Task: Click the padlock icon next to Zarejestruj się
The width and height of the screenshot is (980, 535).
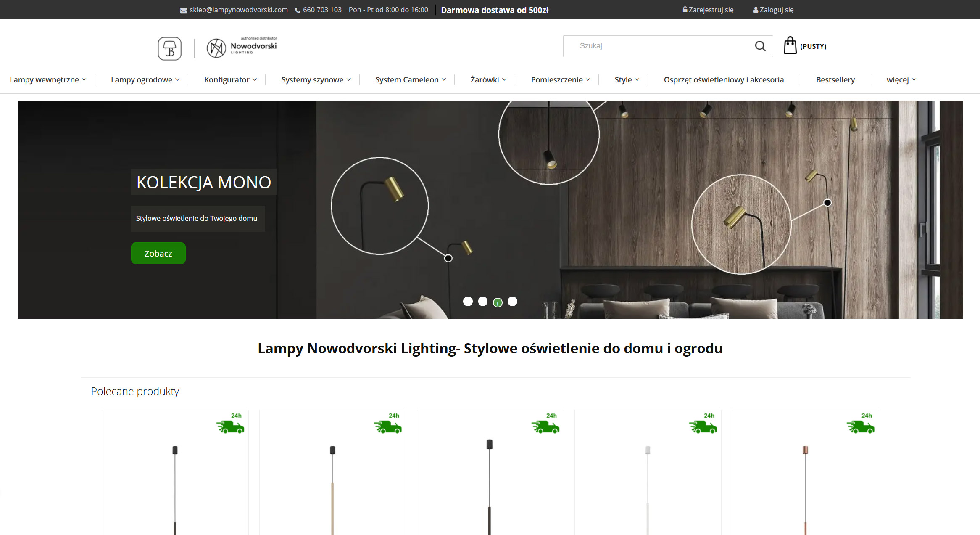Action: pos(685,9)
